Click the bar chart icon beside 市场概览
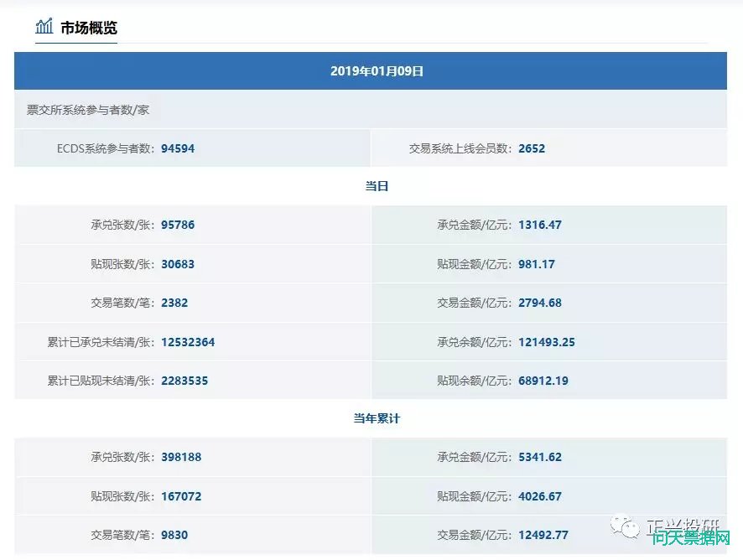 [x=44, y=27]
